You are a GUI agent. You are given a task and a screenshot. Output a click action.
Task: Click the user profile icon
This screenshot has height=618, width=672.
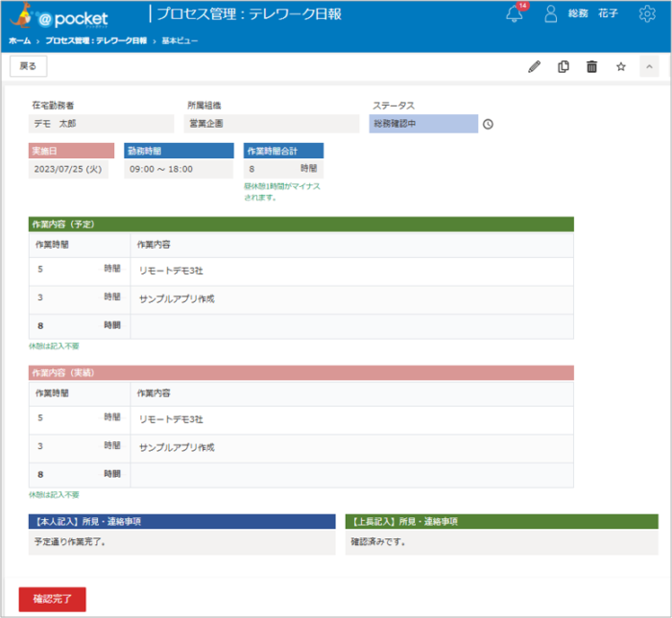(x=551, y=14)
